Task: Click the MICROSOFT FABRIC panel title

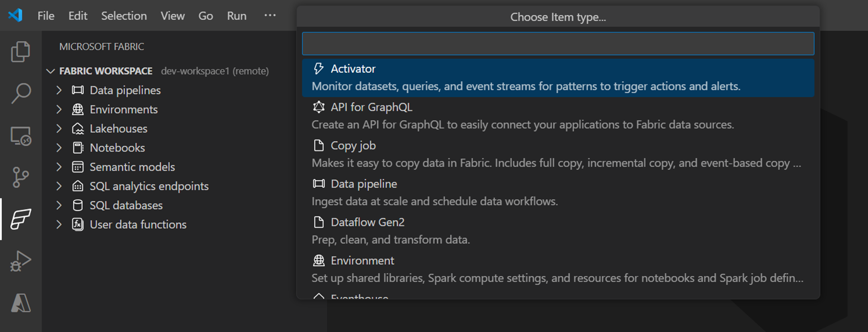Action: [101, 47]
